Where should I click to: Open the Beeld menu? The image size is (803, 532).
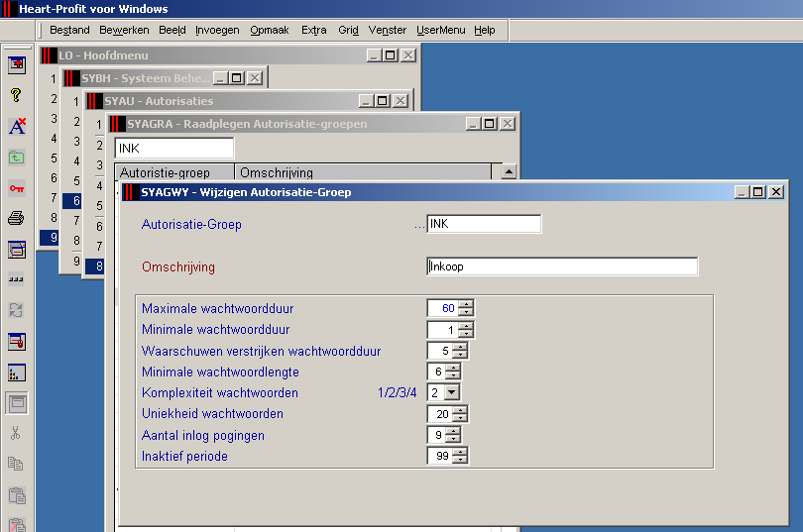172,30
